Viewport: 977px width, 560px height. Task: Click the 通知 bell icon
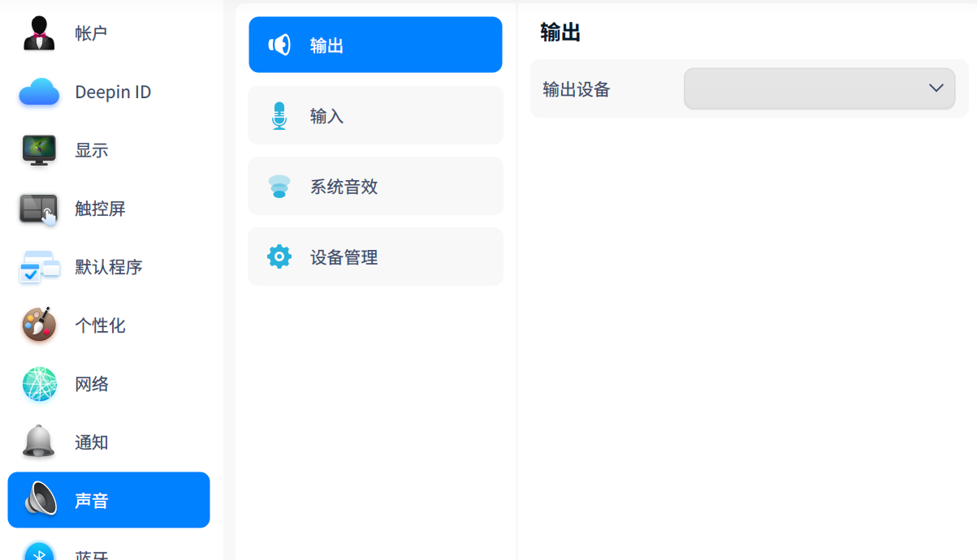pos(39,442)
